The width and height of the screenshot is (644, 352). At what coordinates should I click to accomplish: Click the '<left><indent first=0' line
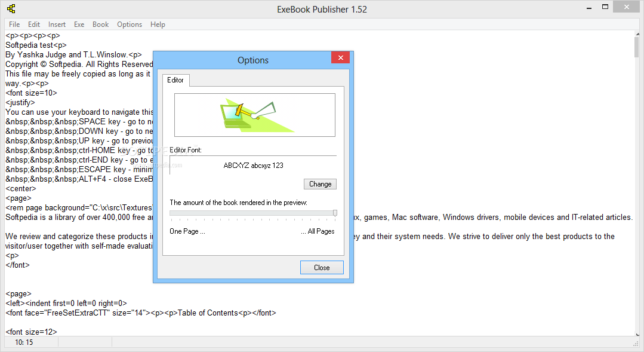pos(66,304)
